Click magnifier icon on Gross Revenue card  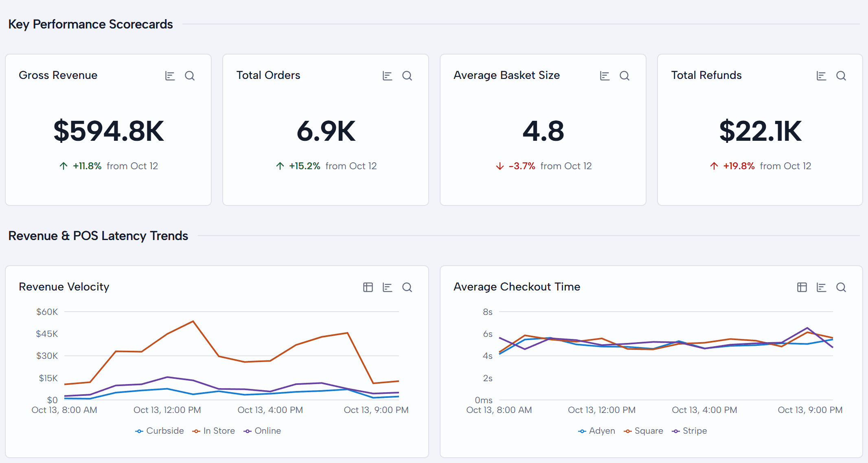point(190,76)
